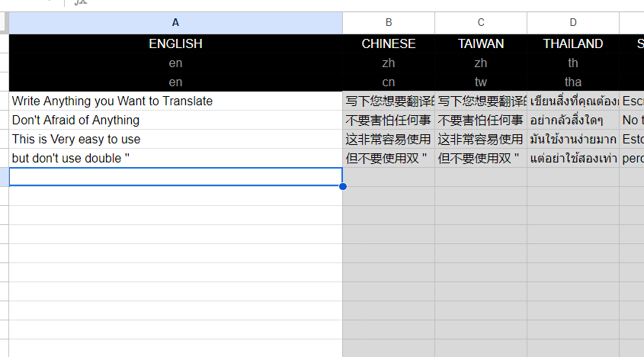Select column A header
The height and width of the screenshot is (357, 644).
pos(175,23)
